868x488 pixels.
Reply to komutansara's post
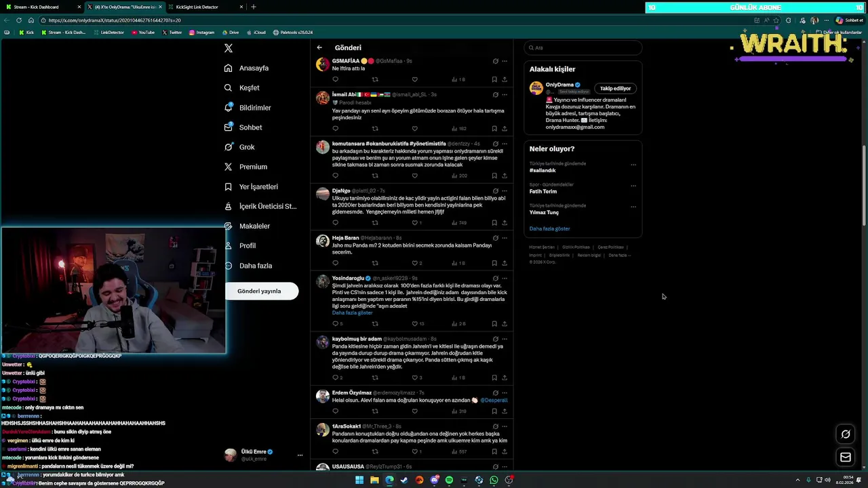335,176
